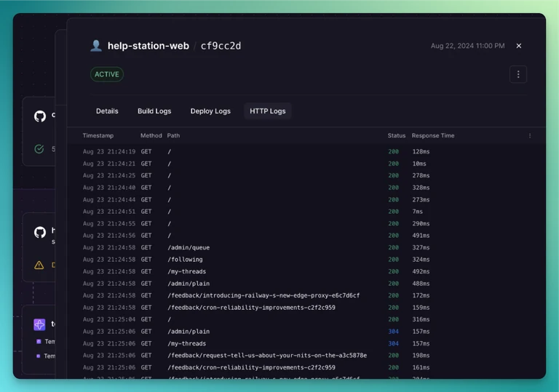Click the /admin/queue path
Screen dimensions: 559x392
click(x=189, y=247)
